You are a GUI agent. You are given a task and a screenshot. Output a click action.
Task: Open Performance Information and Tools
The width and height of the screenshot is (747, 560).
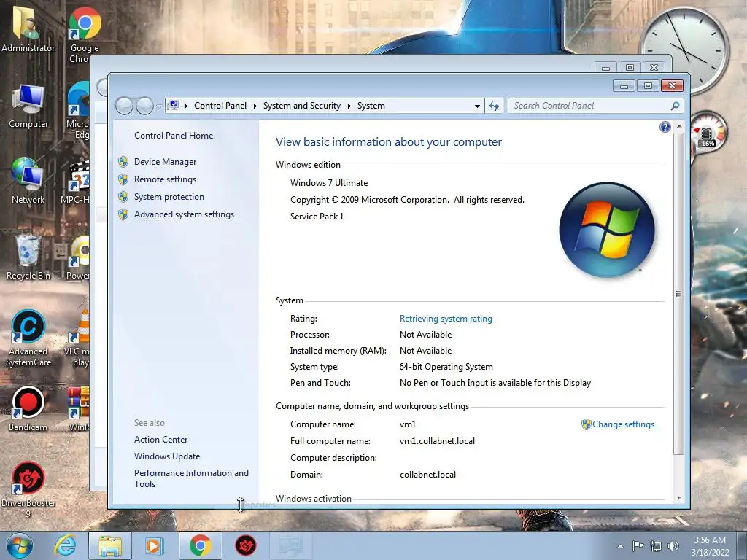(191, 478)
